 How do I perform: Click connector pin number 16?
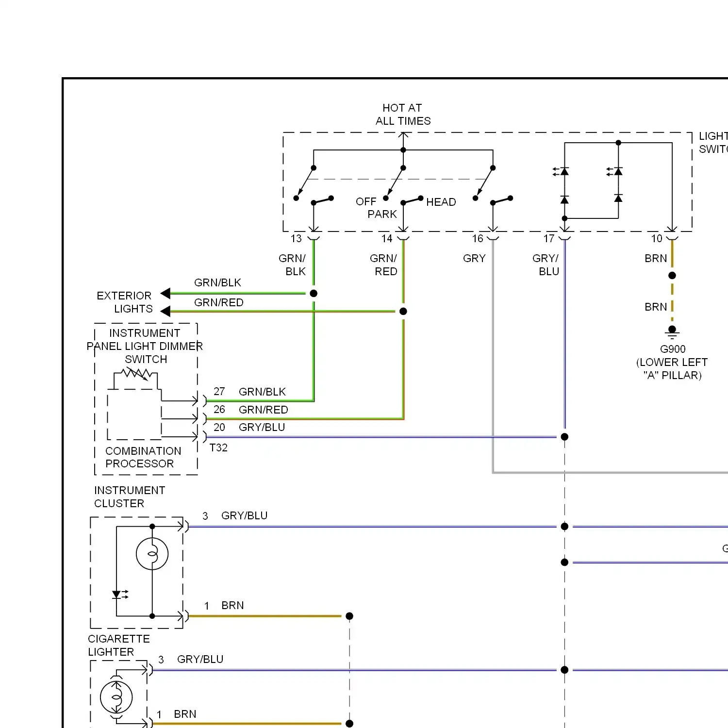(478, 238)
